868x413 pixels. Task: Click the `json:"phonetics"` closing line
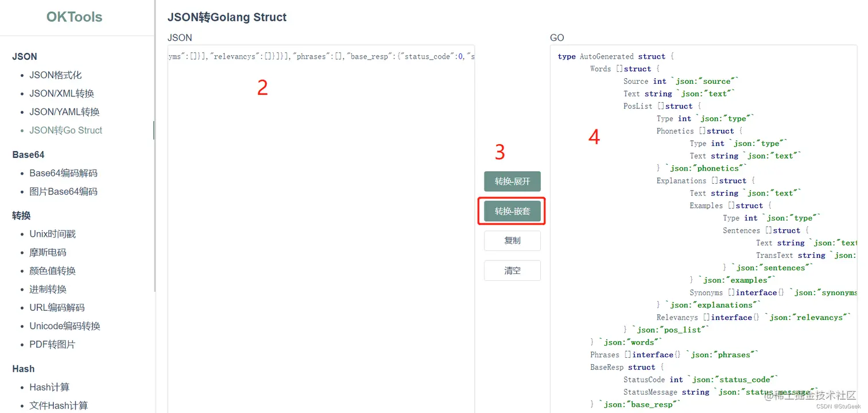[702, 168]
